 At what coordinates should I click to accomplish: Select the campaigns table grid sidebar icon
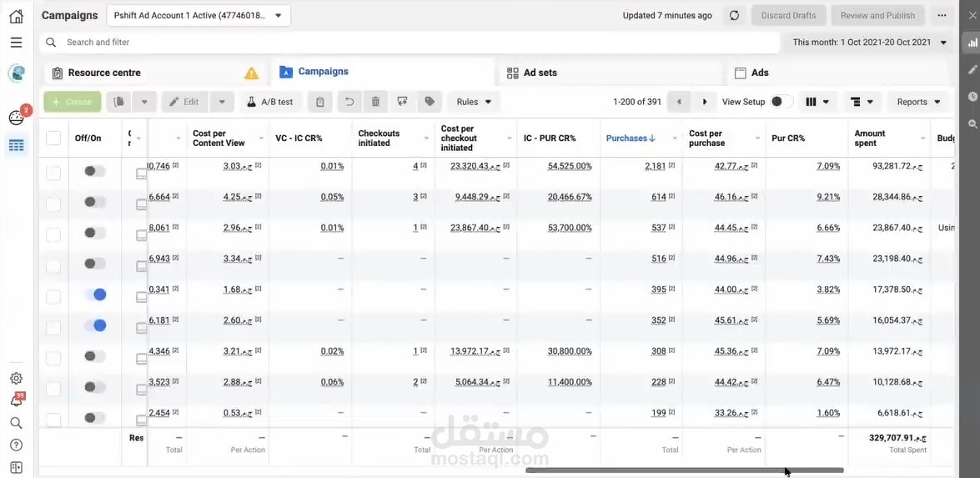[16, 146]
